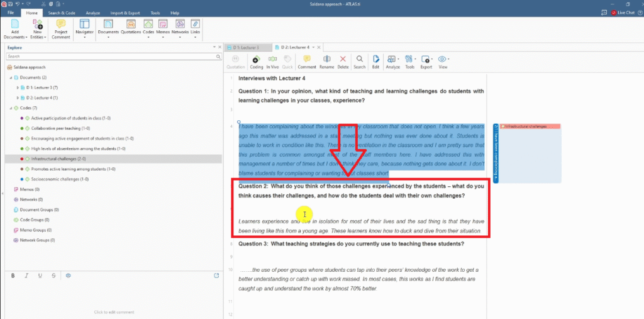
Task: Click red color dot of Infrastructural challenges code
Action: (21, 159)
